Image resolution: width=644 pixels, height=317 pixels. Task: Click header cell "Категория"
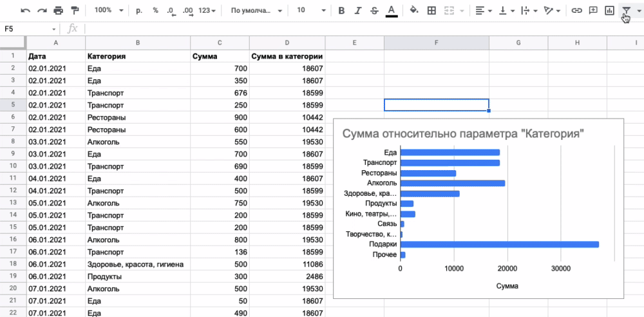click(x=138, y=56)
